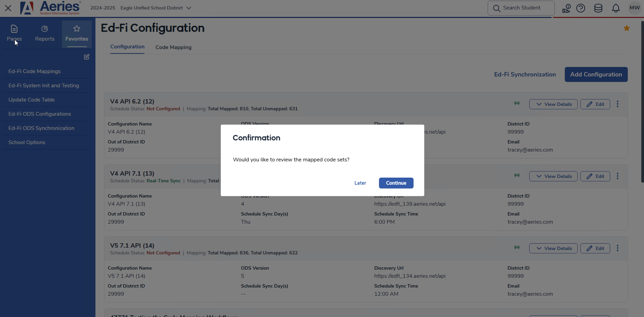Open the database icon in header

(598, 8)
